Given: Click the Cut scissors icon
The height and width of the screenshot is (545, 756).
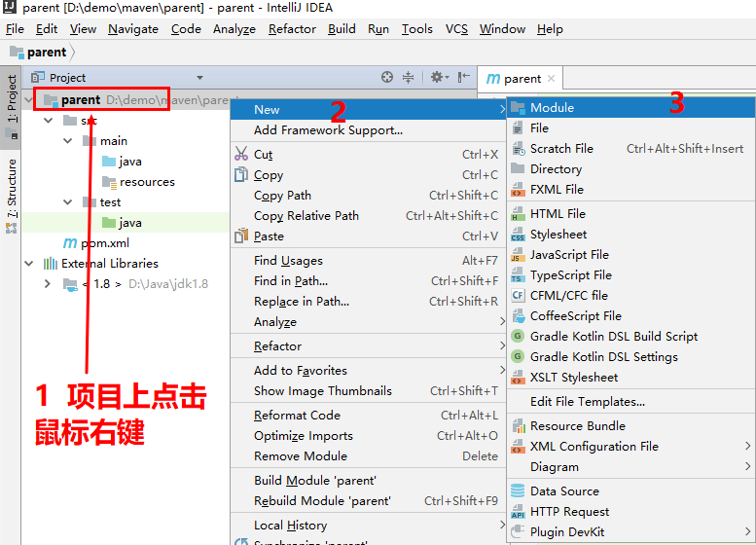Looking at the screenshot, I should (241, 154).
